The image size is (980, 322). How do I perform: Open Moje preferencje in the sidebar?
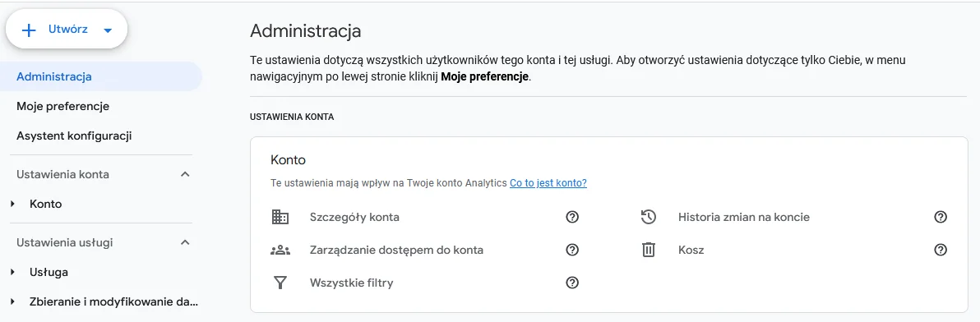click(x=63, y=106)
